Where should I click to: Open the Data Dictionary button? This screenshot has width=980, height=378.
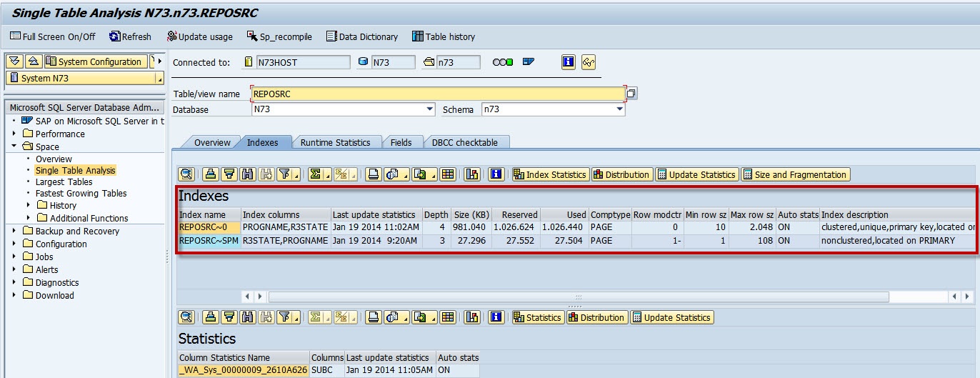tap(362, 36)
